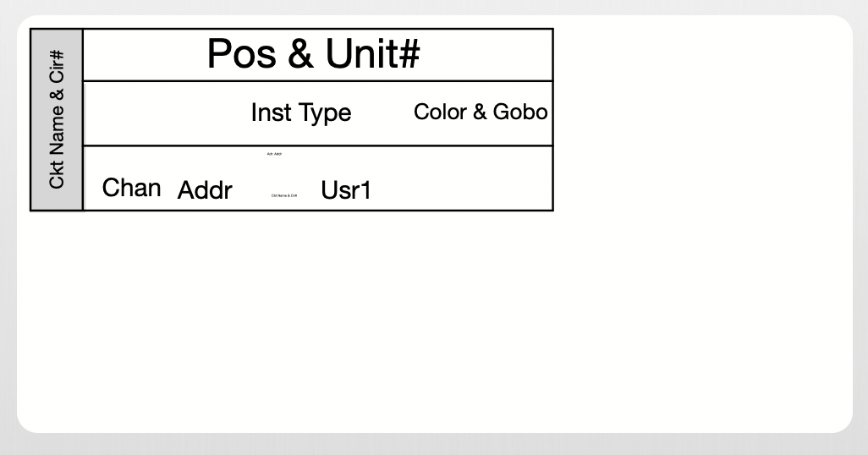Click blank area right of Pos & Unit#
This screenshot has height=455, width=868.
pyautogui.click(x=491, y=55)
